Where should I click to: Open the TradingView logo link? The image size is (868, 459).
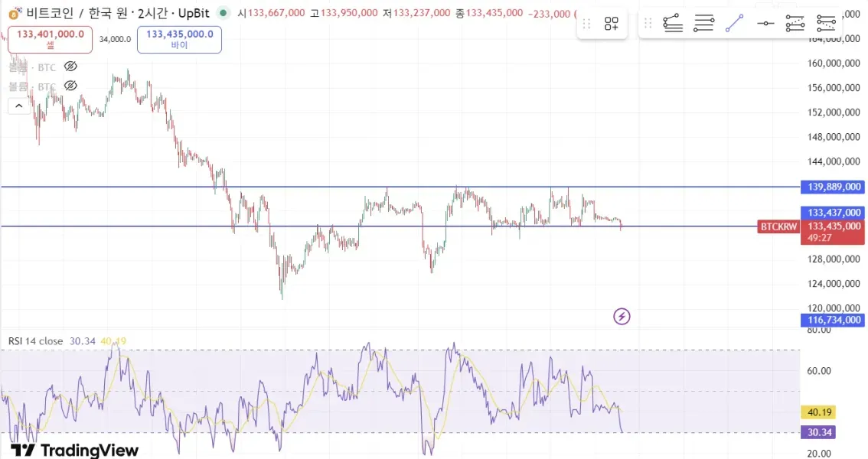pos(75,450)
